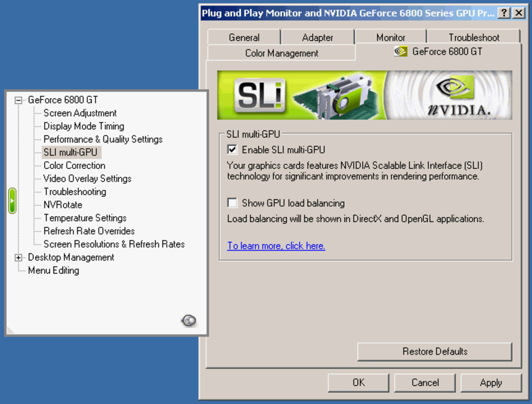Open Screen Resolutions & Refresh Rates
Screen dimensions: 532x404
tap(114, 244)
